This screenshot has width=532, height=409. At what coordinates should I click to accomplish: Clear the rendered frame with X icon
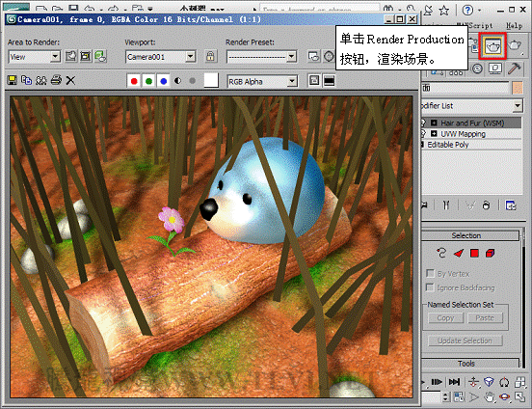coord(70,80)
